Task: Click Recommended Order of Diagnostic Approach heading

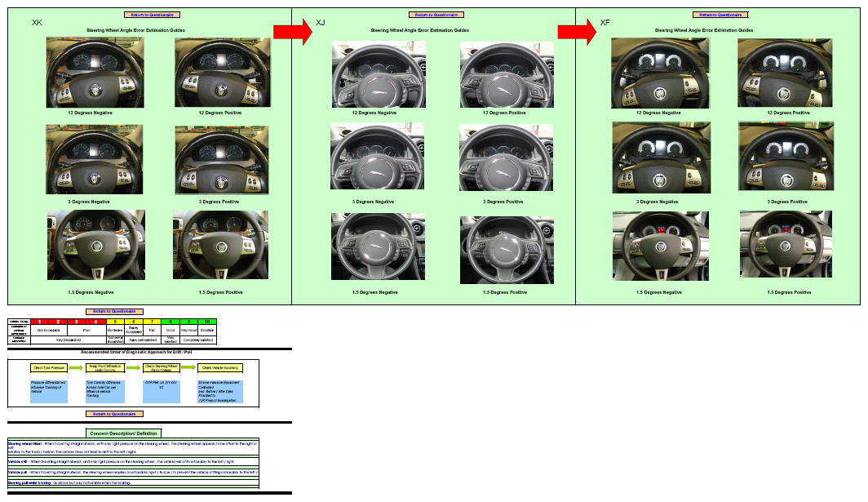Action: (136, 353)
